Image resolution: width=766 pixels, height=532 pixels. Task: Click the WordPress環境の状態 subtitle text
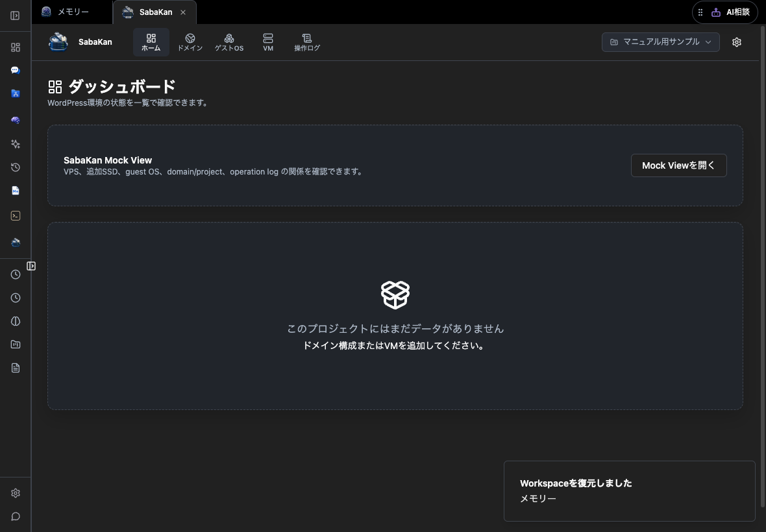[127, 103]
